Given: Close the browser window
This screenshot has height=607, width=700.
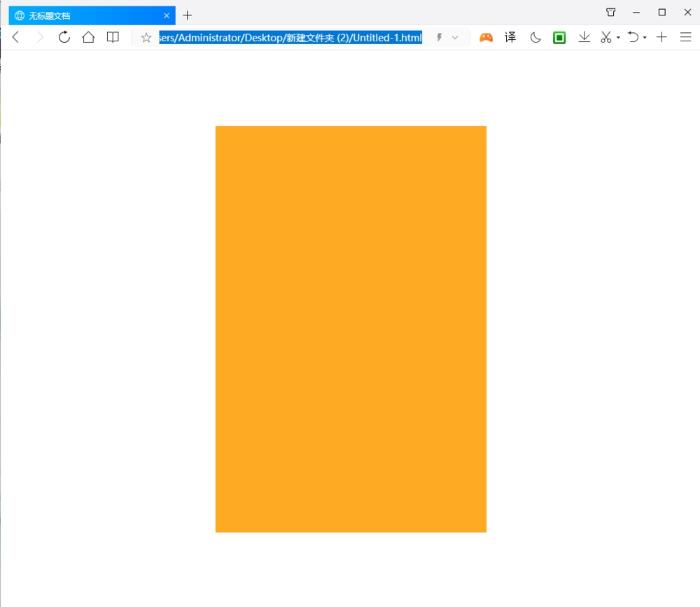Looking at the screenshot, I should pyautogui.click(x=687, y=13).
